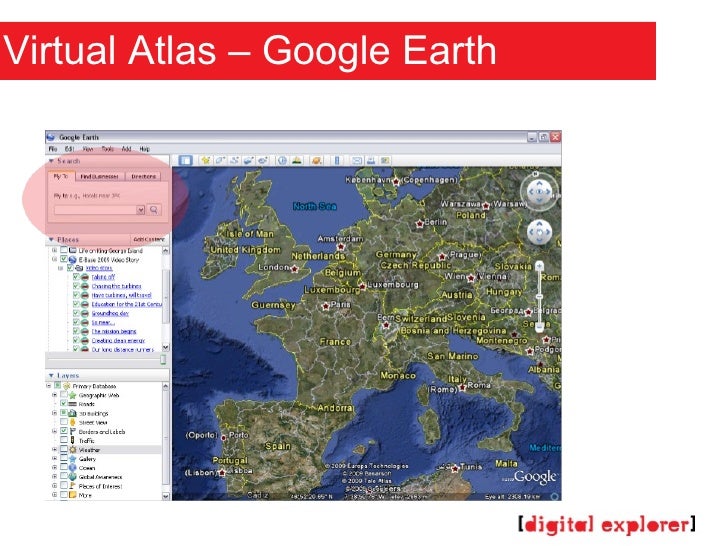Image resolution: width=728 pixels, height=546 pixels.
Task: Click the Places transparency slider handle
Action: coord(163,360)
